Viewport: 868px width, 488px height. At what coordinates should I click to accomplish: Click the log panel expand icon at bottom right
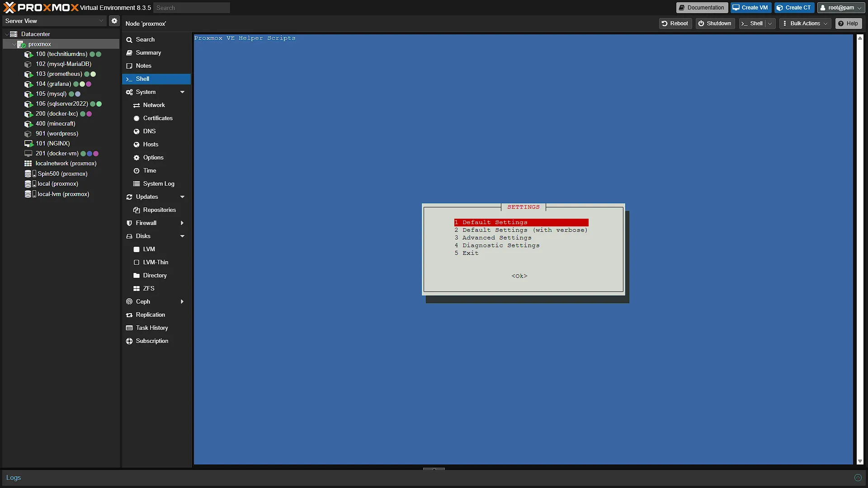858,478
